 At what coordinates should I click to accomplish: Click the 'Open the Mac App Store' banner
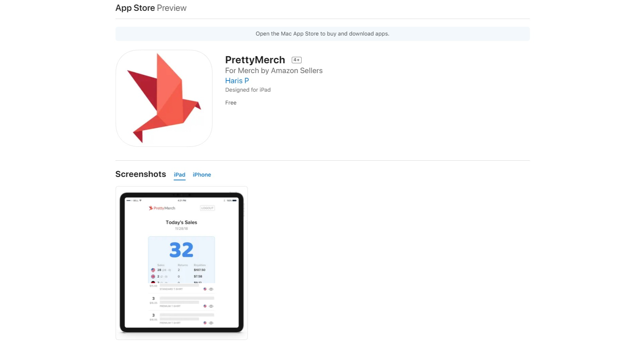click(x=323, y=34)
